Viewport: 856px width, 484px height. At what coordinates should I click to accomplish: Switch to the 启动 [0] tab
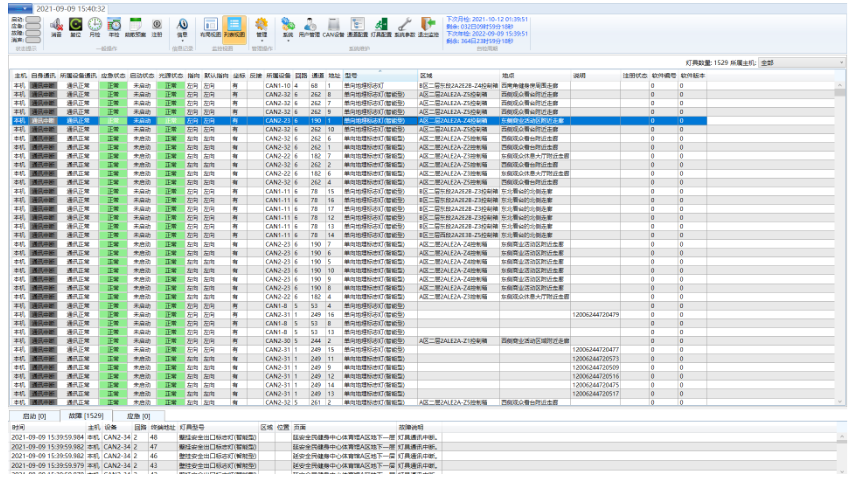point(35,415)
